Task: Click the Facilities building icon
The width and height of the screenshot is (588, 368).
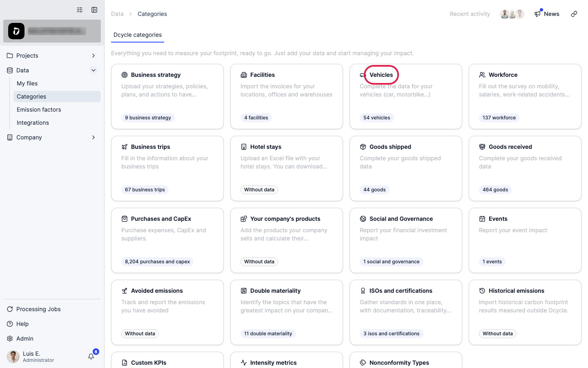Action: point(244,75)
